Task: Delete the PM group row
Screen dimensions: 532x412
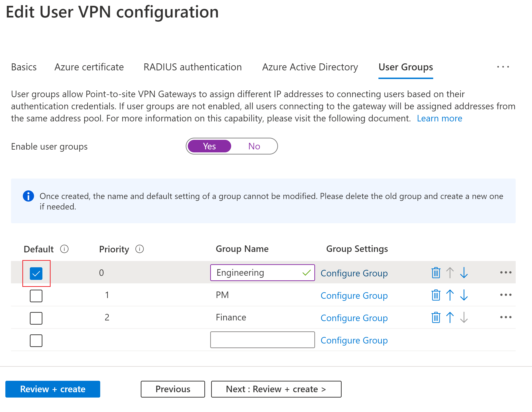Action: click(436, 295)
